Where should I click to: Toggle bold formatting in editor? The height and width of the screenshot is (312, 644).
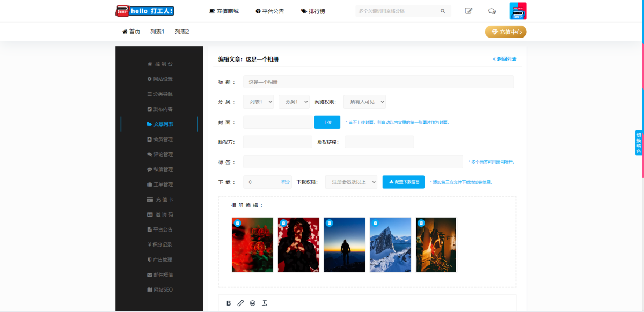pyautogui.click(x=229, y=303)
